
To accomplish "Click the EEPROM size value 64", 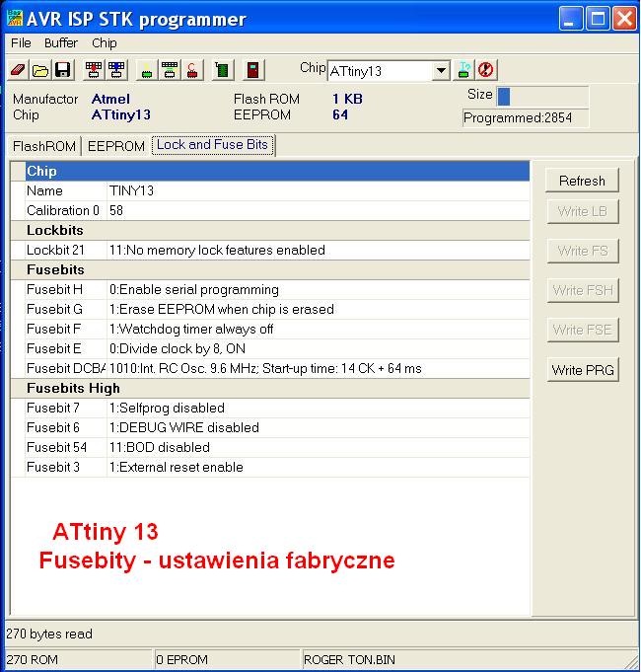I will click(340, 114).
